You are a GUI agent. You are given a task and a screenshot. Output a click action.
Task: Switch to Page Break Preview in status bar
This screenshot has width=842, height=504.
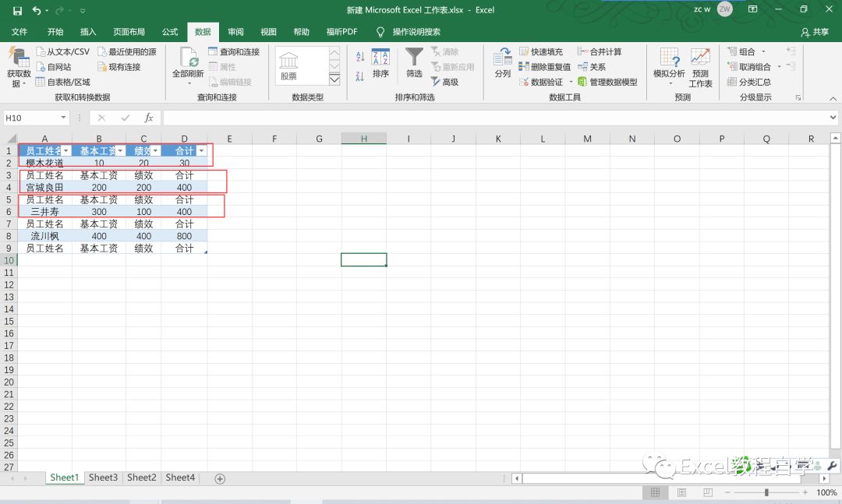point(707,492)
